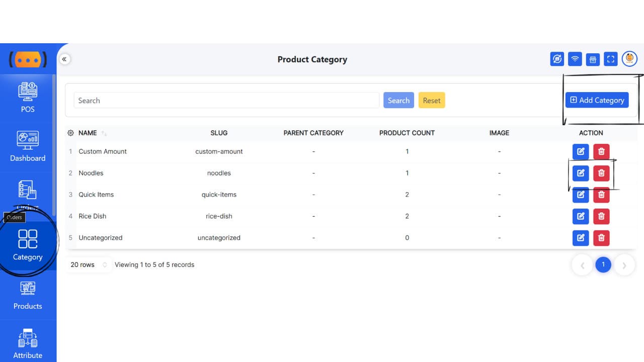Open the store icon in header

[x=593, y=59]
